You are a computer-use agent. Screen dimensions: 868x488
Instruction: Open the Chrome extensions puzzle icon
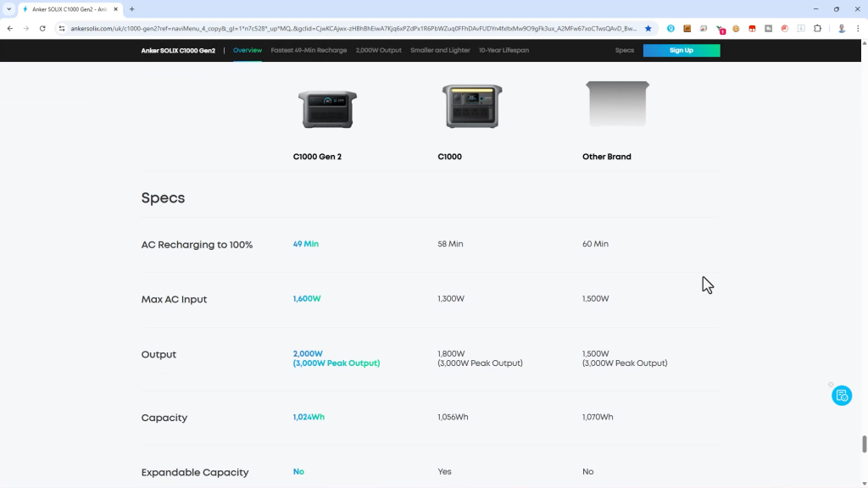click(x=817, y=28)
